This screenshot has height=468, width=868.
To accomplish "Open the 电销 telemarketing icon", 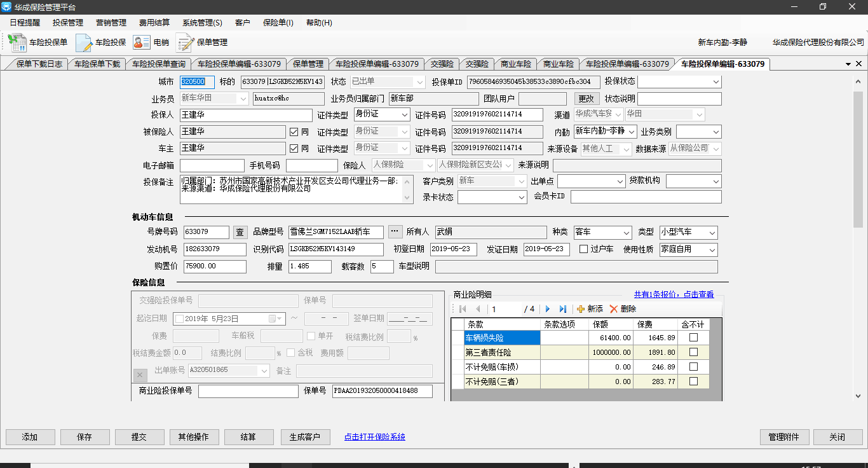I will pos(141,43).
